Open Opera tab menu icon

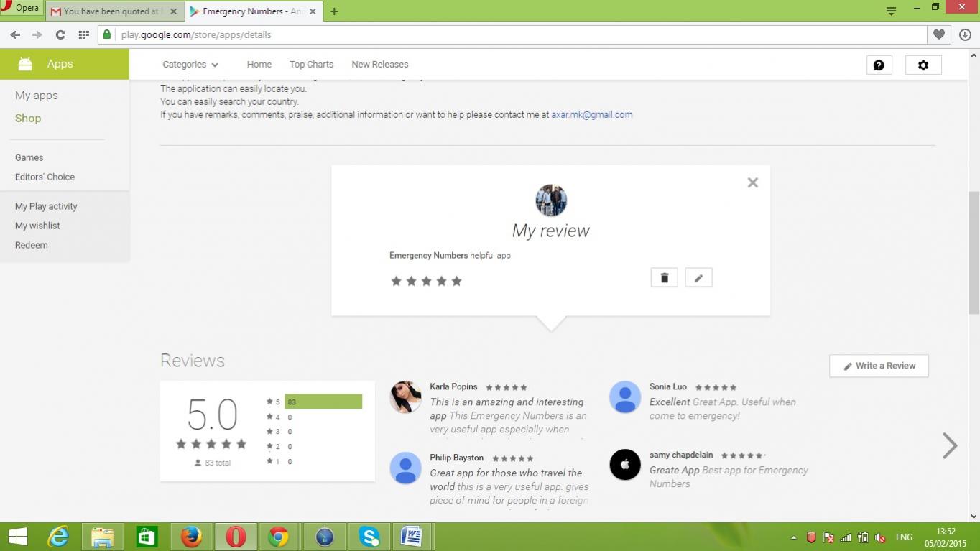click(891, 11)
